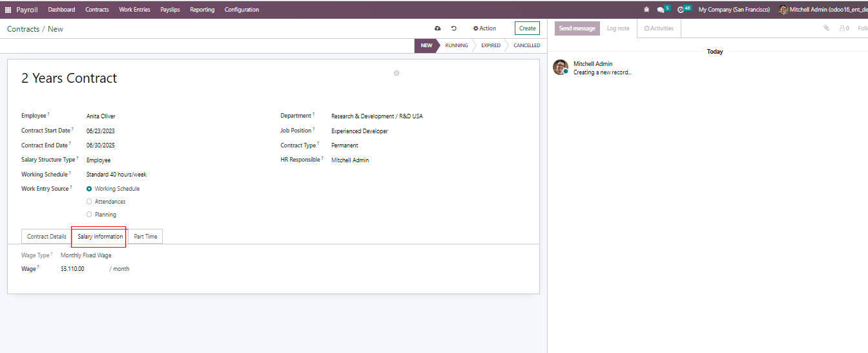This screenshot has width=868, height=353.
Task: Discard changes with the undo icon
Action: point(454,28)
